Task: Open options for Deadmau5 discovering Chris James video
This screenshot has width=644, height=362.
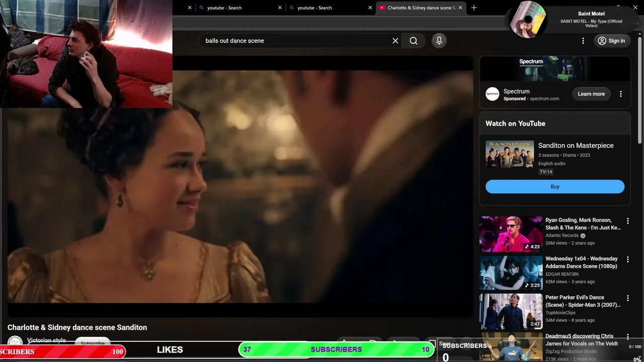Action: (x=627, y=337)
